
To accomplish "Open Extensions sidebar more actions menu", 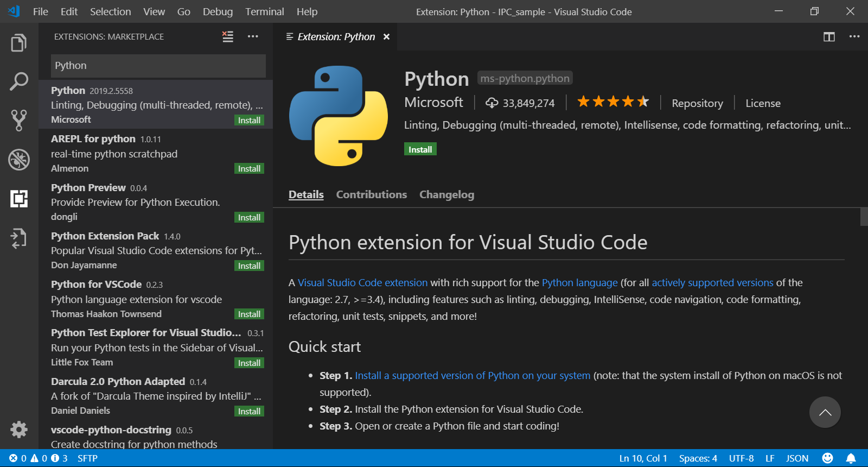I will tap(253, 36).
